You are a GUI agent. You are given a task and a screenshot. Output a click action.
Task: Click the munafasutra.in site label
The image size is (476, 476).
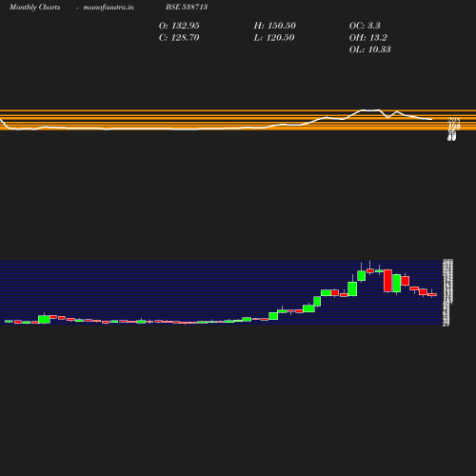[x=109, y=8]
